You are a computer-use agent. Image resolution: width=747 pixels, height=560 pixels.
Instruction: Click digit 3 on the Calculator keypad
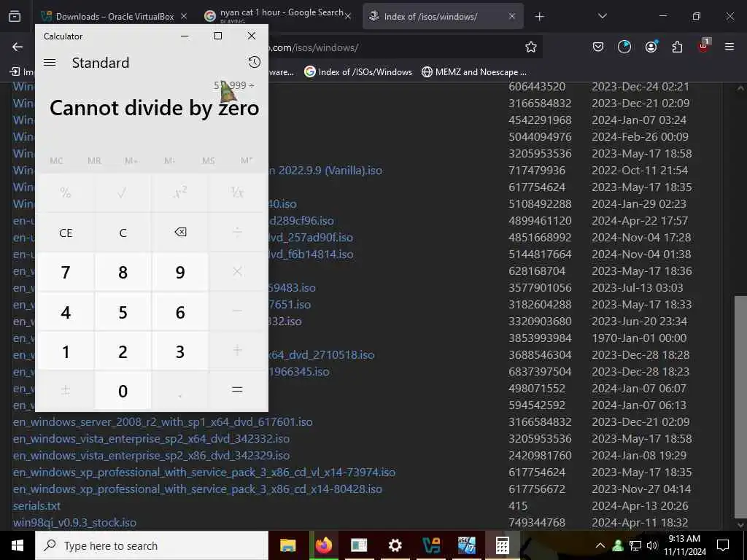pyautogui.click(x=180, y=351)
